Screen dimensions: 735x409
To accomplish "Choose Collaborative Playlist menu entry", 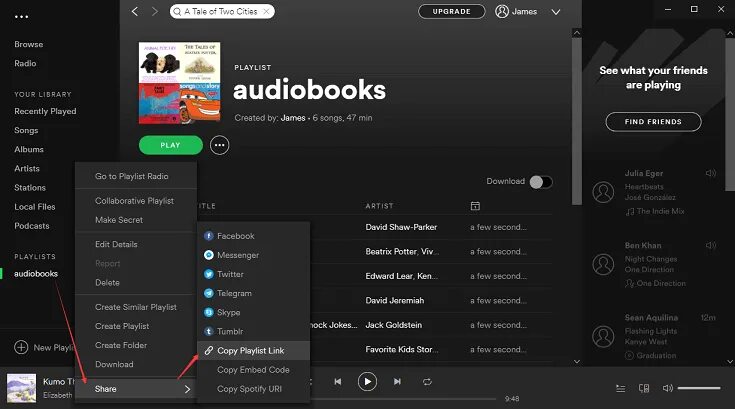I will (136, 201).
